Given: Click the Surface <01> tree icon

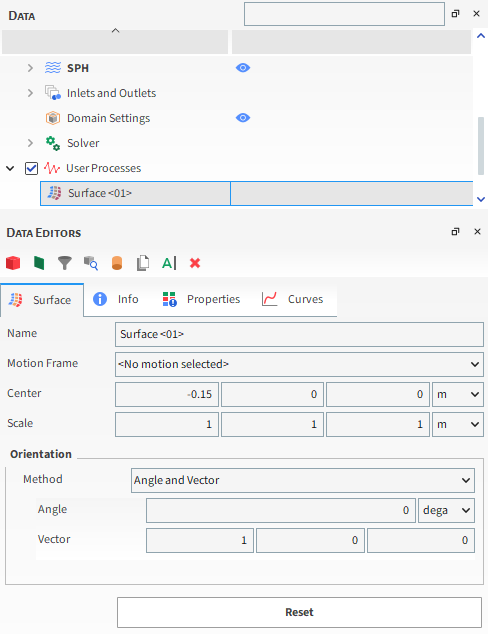Looking at the screenshot, I should 54,193.
